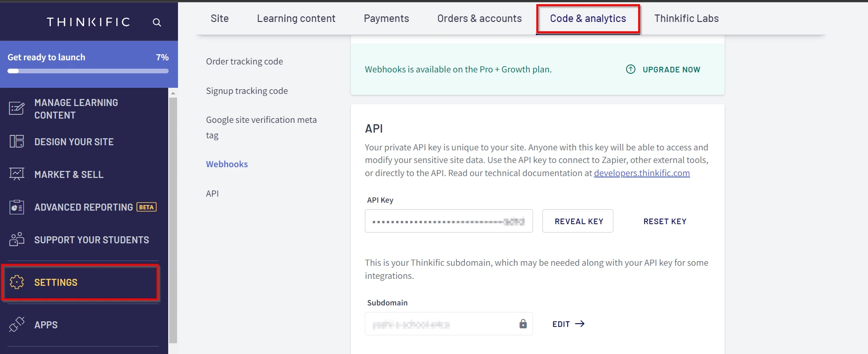This screenshot has height=354, width=868.
Task: Open the Apps plug icon
Action: [x=17, y=325]
